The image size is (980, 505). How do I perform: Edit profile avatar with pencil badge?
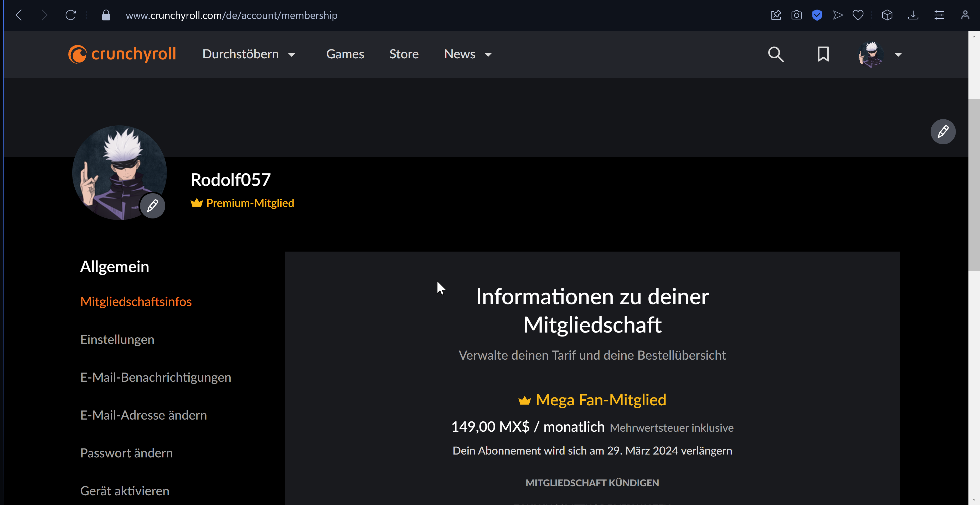coord(153,206)
